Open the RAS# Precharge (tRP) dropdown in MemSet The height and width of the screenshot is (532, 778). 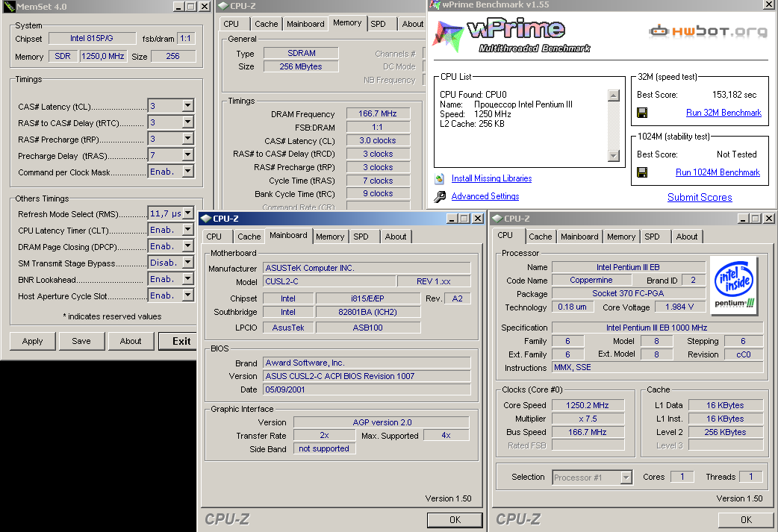(x=187, y=138)
